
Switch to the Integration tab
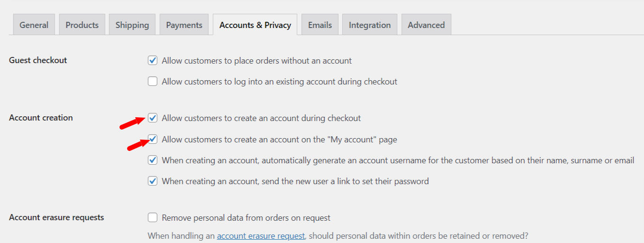click(x=370, y=25)
